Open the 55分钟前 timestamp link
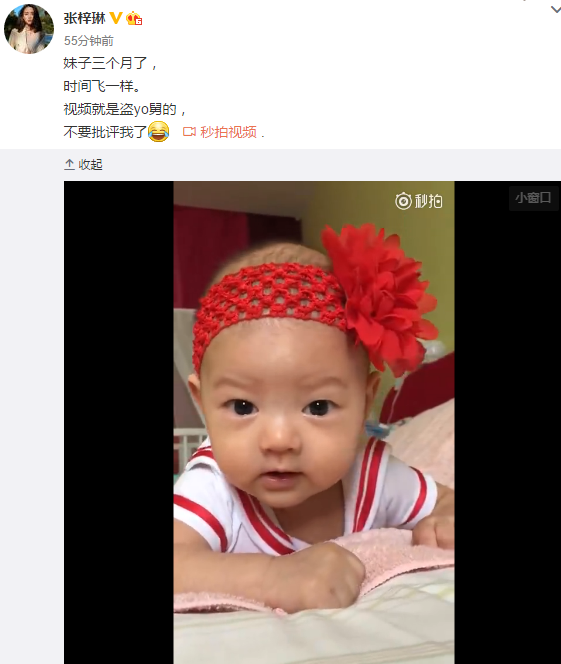The image size is (561, 664). click(89, 41)
